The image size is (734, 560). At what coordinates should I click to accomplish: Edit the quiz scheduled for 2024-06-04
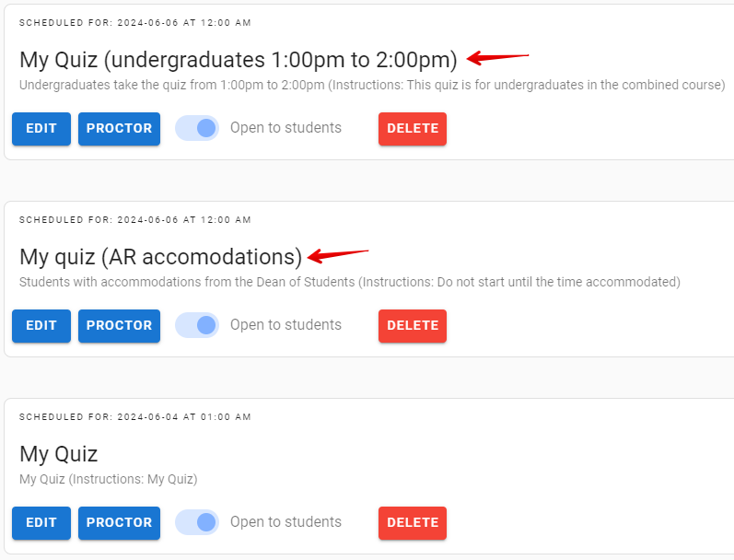[41, 523]
